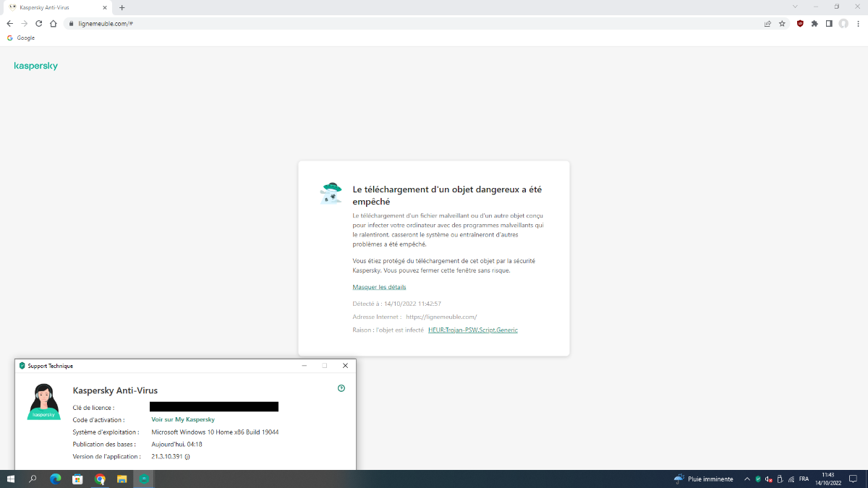Click the Microsoft Windows 10 Home x86 value
Viewport: 868px width, 488px height.
click(215, 432)
